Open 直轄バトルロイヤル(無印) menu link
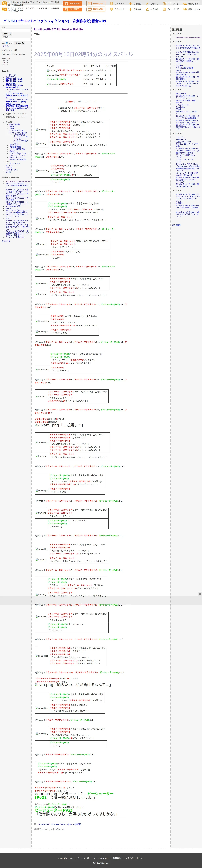This screenshot has width=202, height=868. pyautogui.click(x=16, y=102)
